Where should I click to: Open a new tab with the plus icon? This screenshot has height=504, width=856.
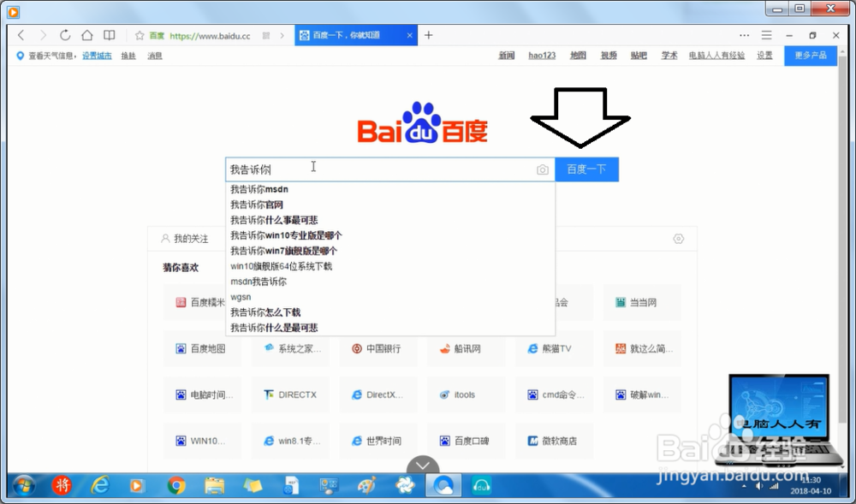(429, 35)
